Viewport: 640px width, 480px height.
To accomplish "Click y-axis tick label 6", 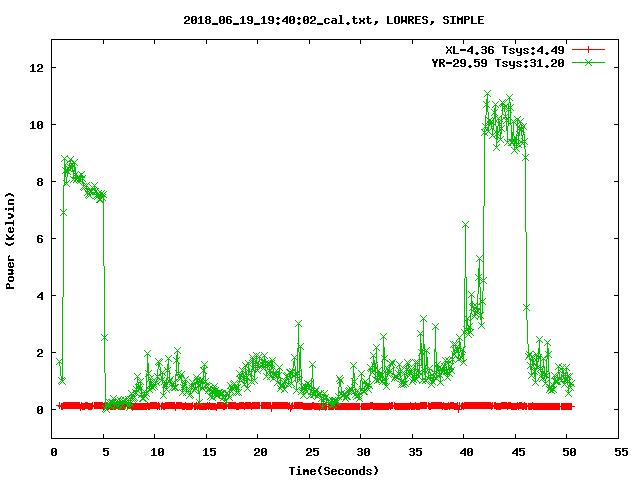I will (40, 239).
